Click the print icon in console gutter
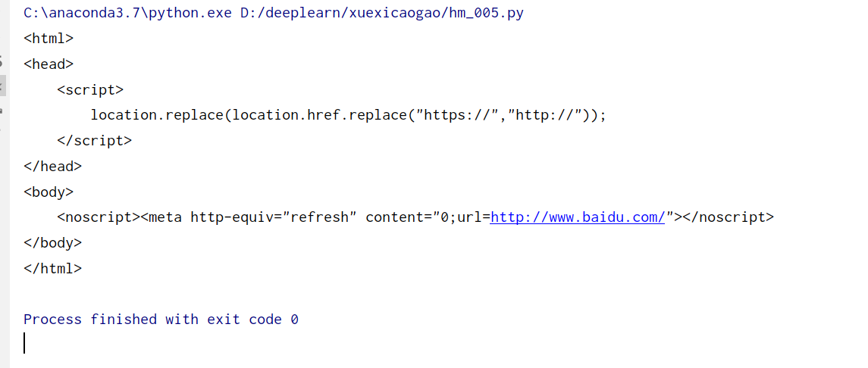868x368 pixels. [2, 111]
